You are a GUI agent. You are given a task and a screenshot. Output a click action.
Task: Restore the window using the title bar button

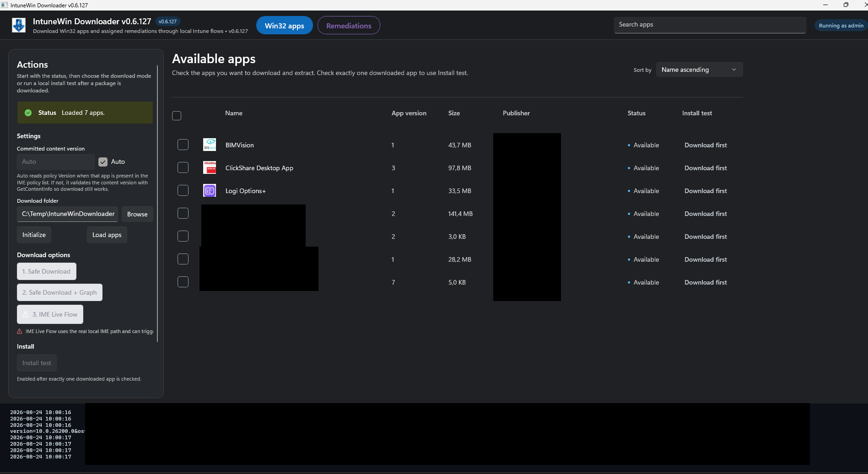(846, 5)
